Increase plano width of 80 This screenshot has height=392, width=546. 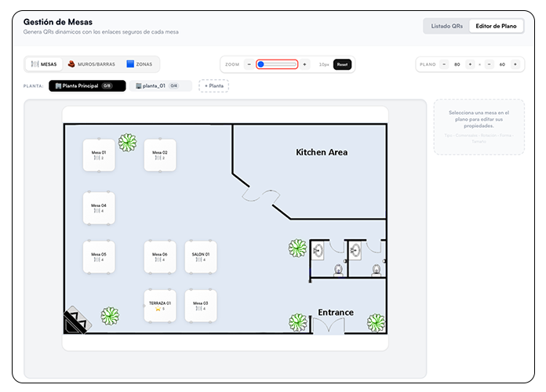pyautogui.click(x=470, y=64)
